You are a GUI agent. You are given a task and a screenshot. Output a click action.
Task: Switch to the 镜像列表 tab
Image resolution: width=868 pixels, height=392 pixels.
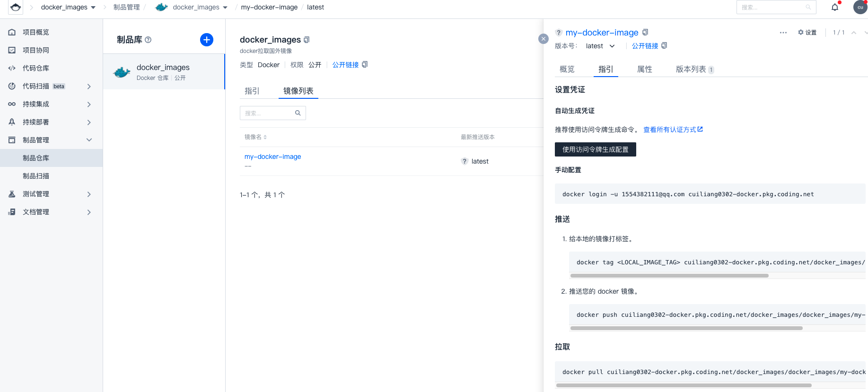click(298, 91)
